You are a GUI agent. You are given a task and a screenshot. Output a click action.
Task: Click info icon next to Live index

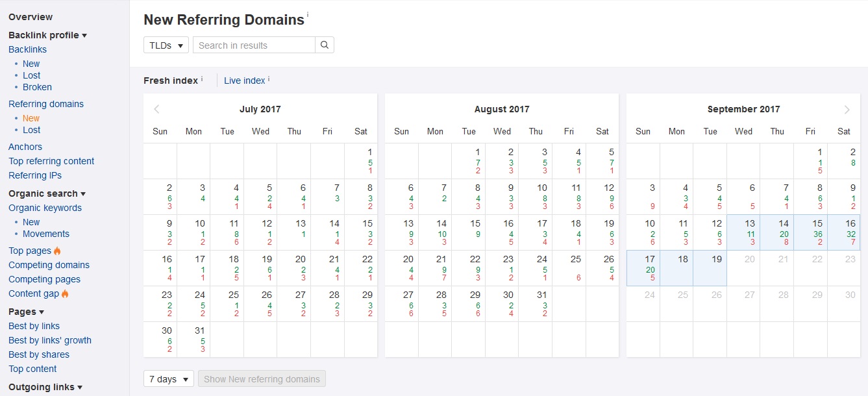(269, 79)
